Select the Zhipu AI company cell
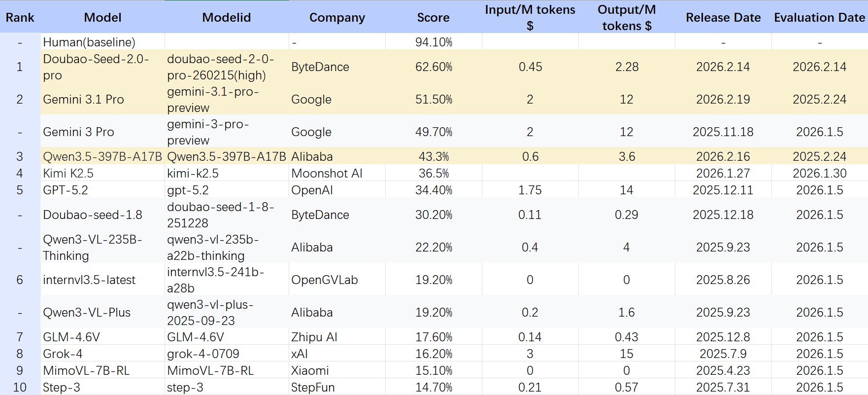The image size is (868, 395). (314, 337)
